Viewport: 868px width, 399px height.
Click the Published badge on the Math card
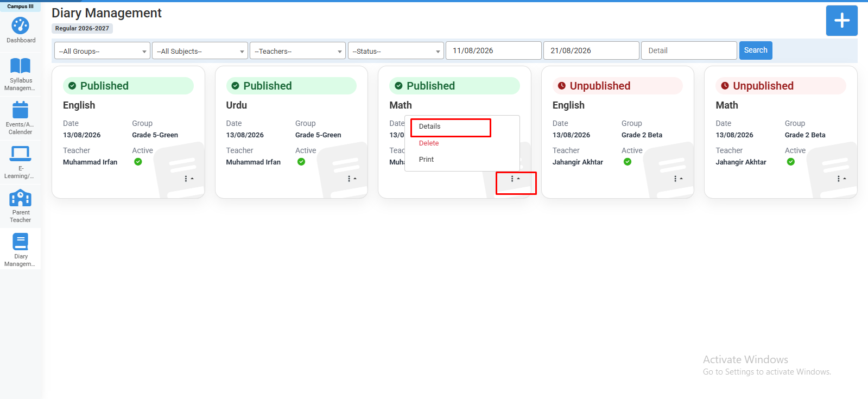pyautogui.click(x=454, y=86)
